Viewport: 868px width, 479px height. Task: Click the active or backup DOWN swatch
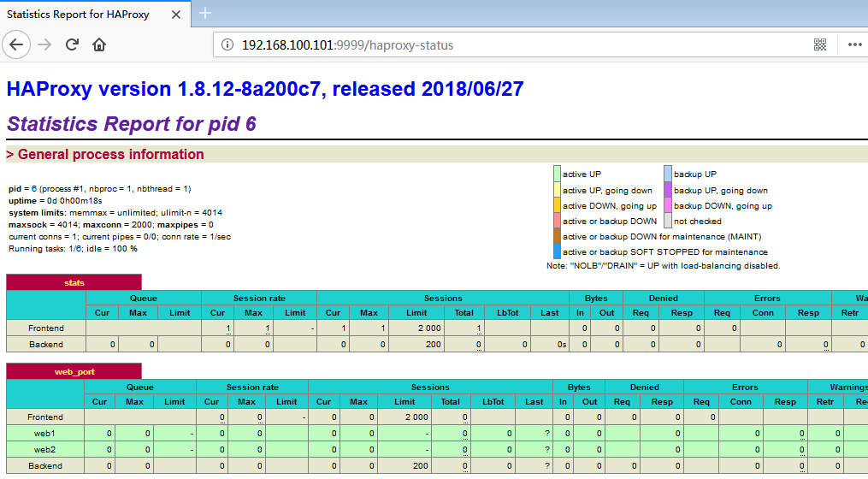(x=557, y=221)
